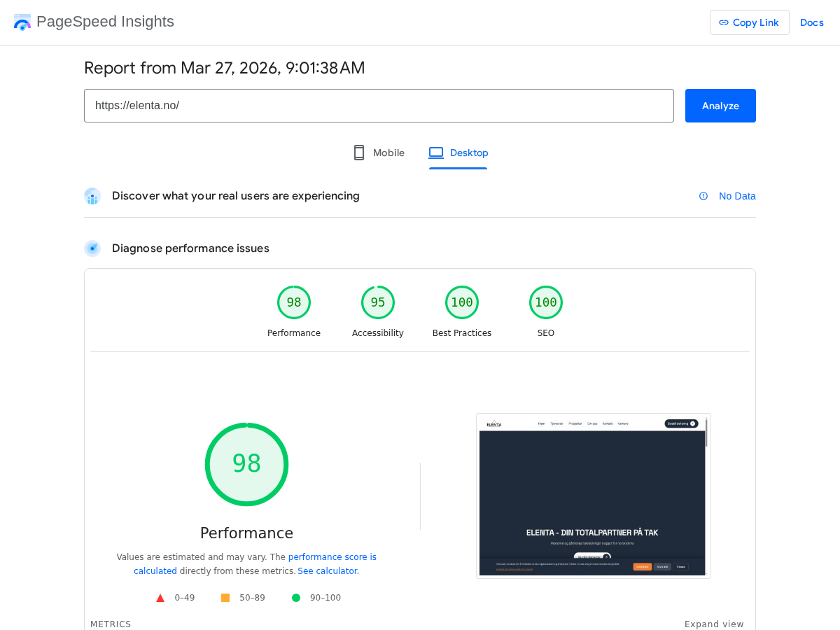The height and width of the screenshot is (630, 840).
Task: Click the Diagnose performance issues gauge icon
Action: point(92,248)
